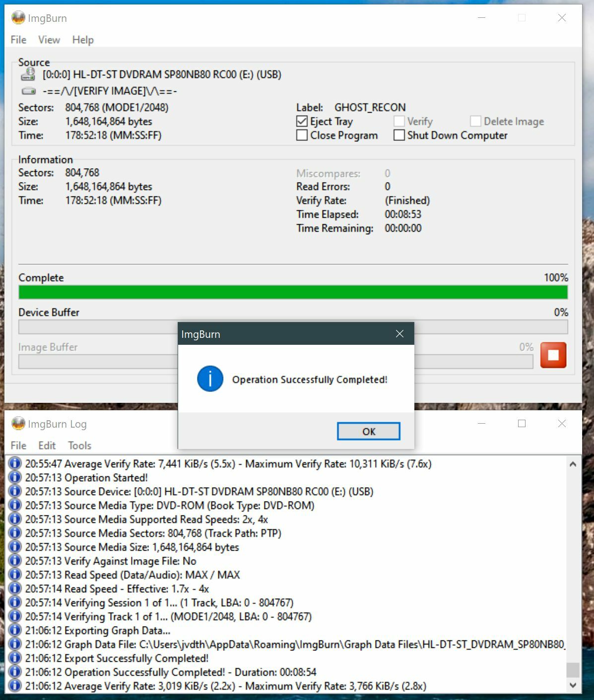594x700 pixels.
Task: Click info icon beside Source Media Sectors entry
Action: pos(15,533)
